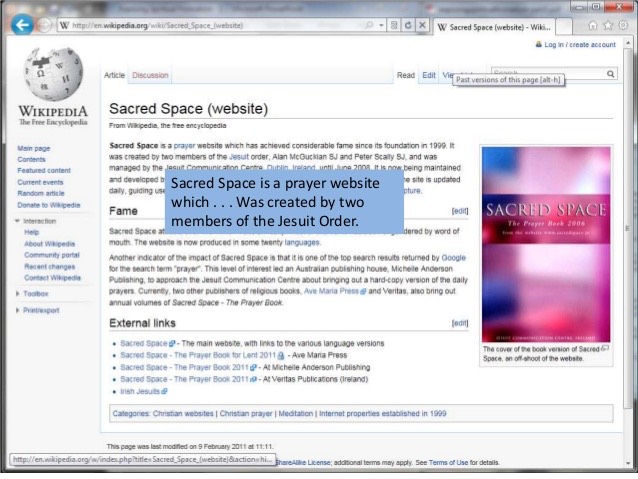
Task: Open Sacred Space Prayer Book for Lent 2011 link
Action: (x=202, y=355)
